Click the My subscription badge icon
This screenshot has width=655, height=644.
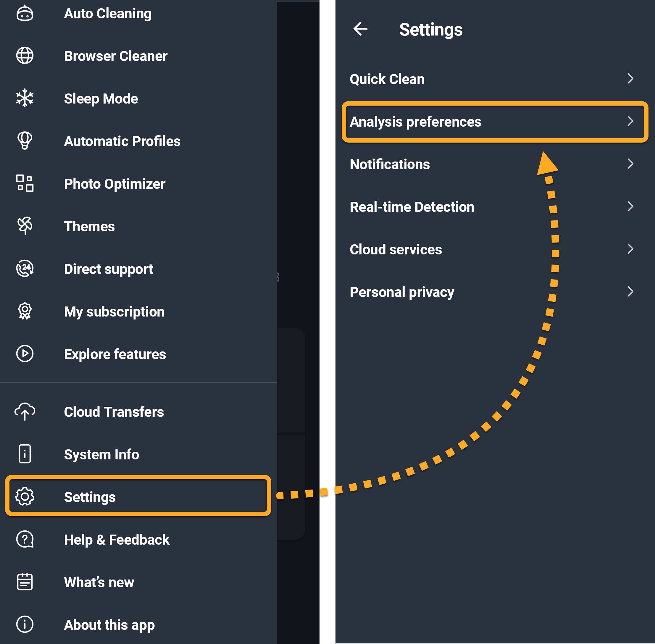pos(25,311)
